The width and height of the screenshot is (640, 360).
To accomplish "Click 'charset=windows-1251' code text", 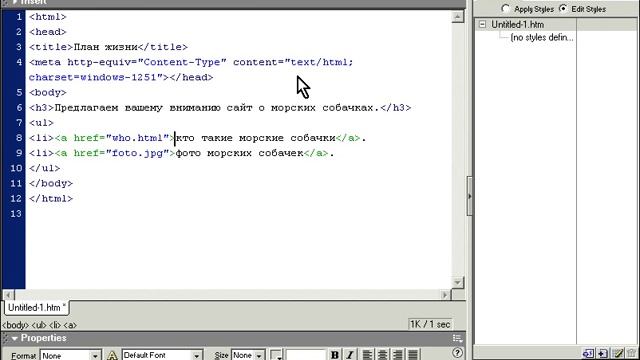I will 93,78.
